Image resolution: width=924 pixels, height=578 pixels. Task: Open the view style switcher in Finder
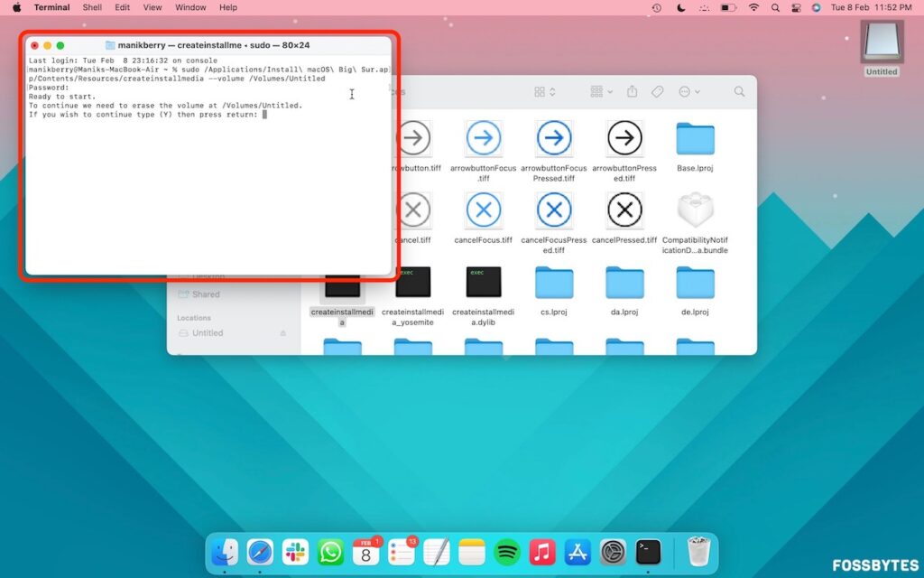[541, 90]
